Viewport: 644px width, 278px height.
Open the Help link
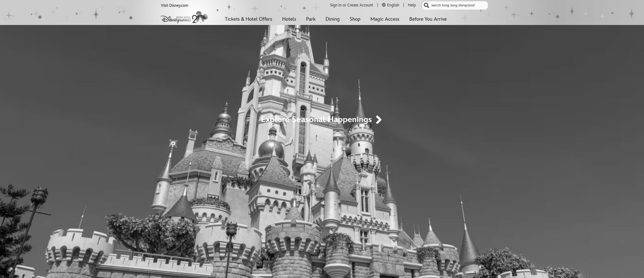click(412, 5)
